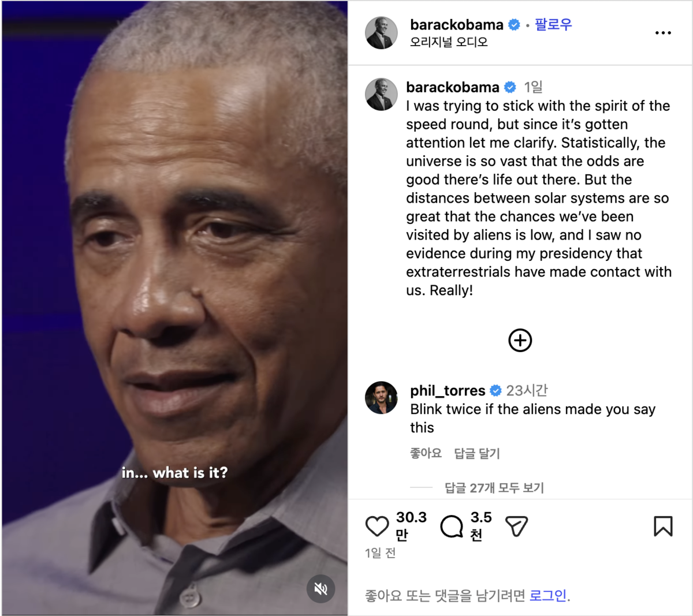
Task: Like phil_torres comment (좋아요)
Action: (426, 453)
